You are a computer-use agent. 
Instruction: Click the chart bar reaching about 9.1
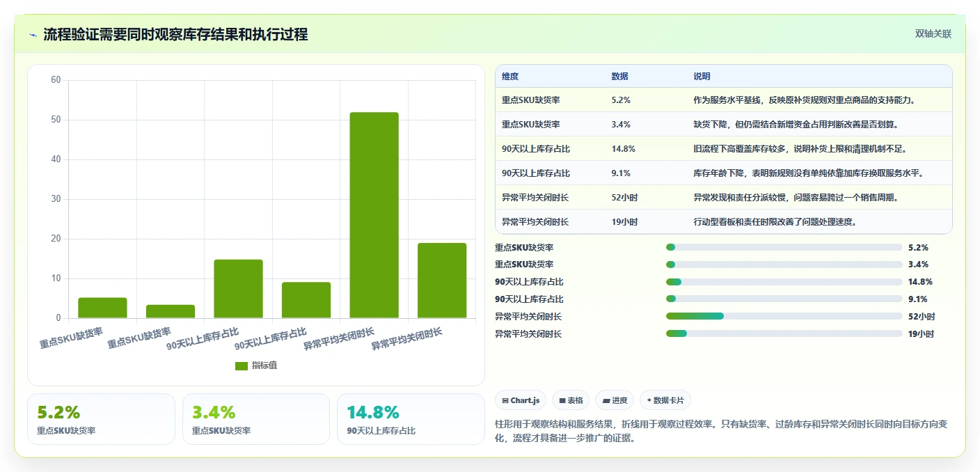point(306,300)
